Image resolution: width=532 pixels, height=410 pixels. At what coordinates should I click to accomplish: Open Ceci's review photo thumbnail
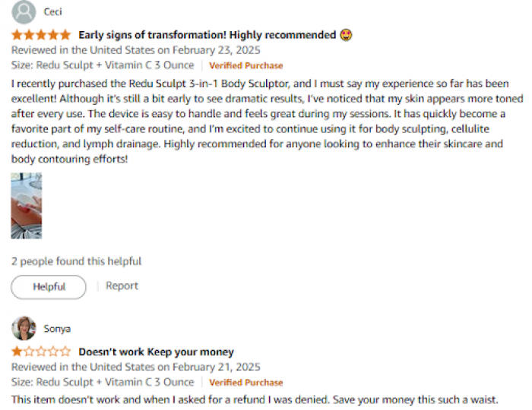point(27,206)
